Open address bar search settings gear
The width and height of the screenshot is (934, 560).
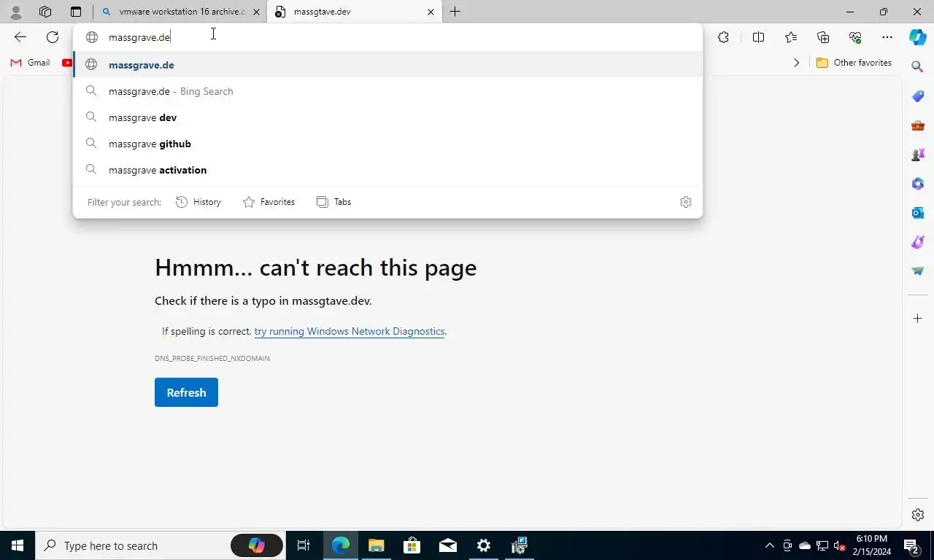pos(685,202)
